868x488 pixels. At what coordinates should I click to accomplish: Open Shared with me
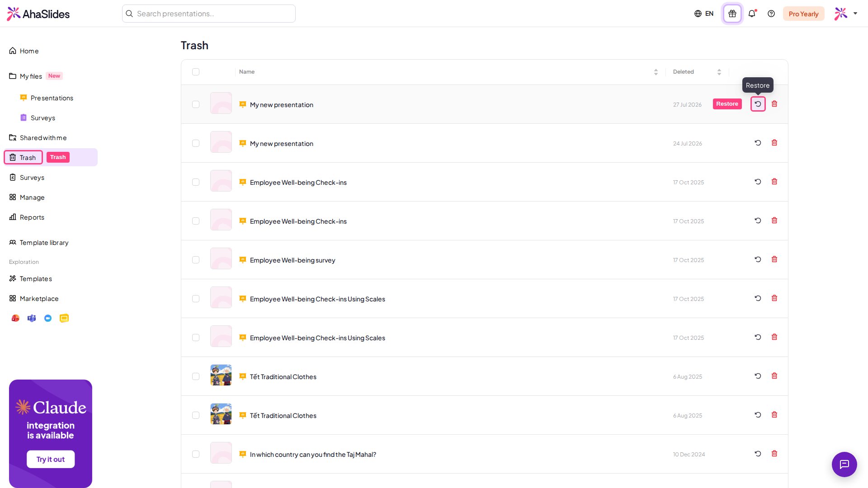tap(38, 138)
